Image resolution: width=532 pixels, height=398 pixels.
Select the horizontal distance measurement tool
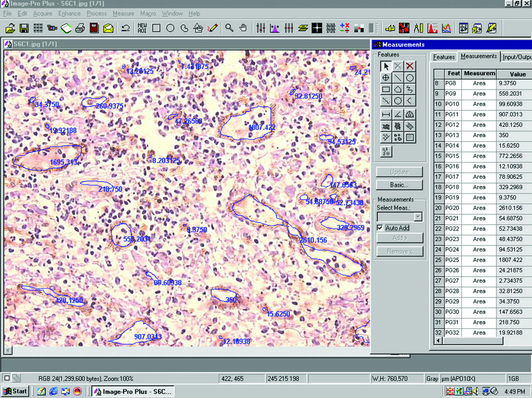click(x=386, y=115)
